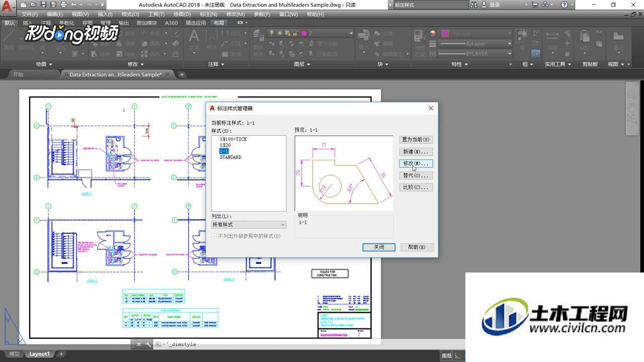Select the highlighted 1-1 style

(x=224, y=151)
